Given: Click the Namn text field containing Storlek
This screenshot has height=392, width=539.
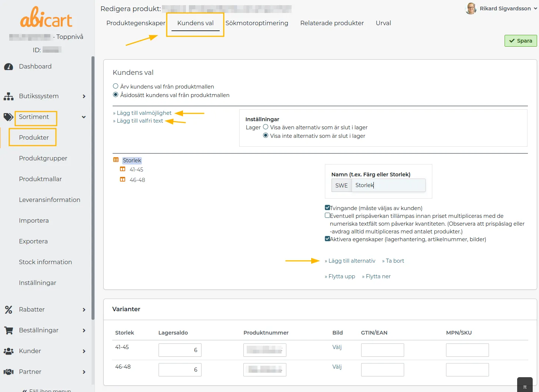Looking at the screenshot, I should pos(388,185).
